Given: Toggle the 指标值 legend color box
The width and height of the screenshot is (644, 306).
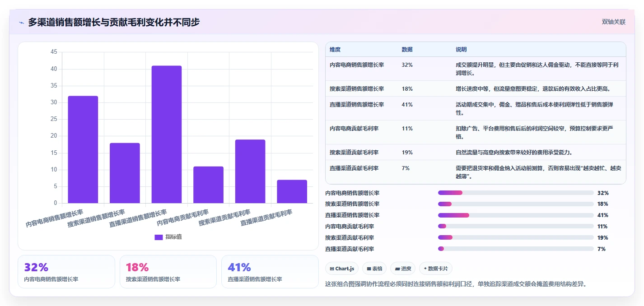Looking at the screenshot, I should [159, 237].
